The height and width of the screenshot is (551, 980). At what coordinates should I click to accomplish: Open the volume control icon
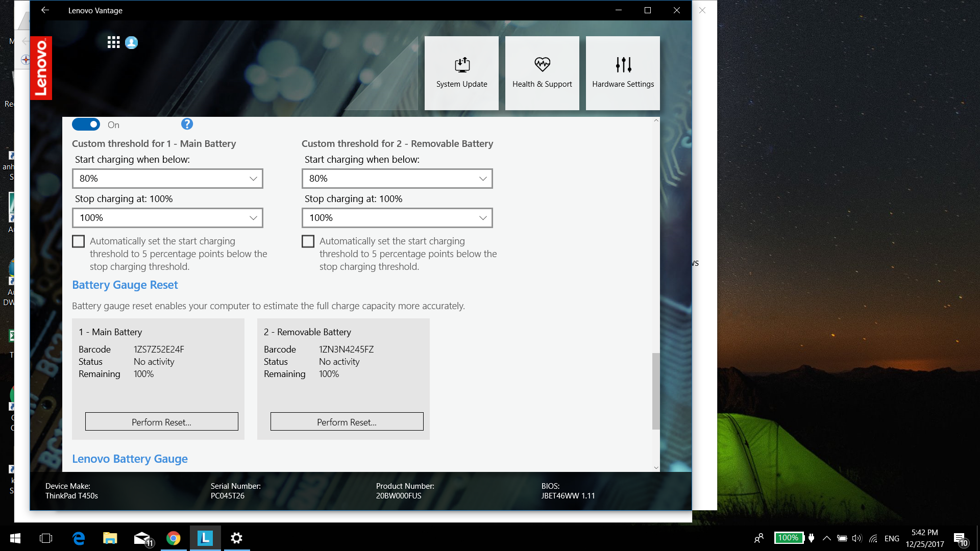(857, 538)
